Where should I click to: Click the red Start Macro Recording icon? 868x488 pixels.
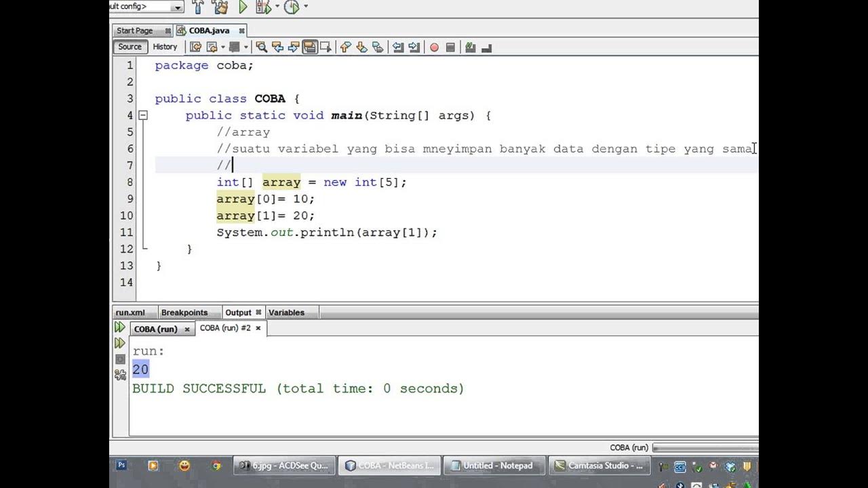[x=434, y=47]
